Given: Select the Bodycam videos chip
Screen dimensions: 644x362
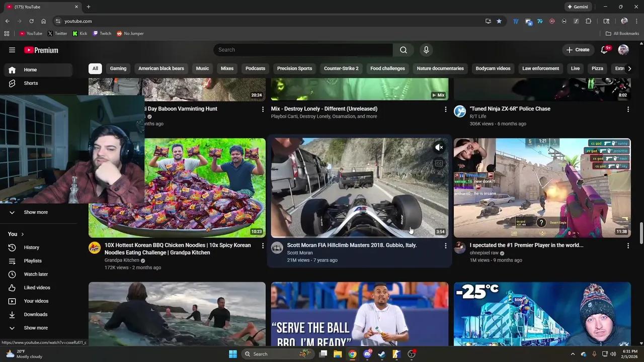Looking at the screenshot, I should pos(493,68).
